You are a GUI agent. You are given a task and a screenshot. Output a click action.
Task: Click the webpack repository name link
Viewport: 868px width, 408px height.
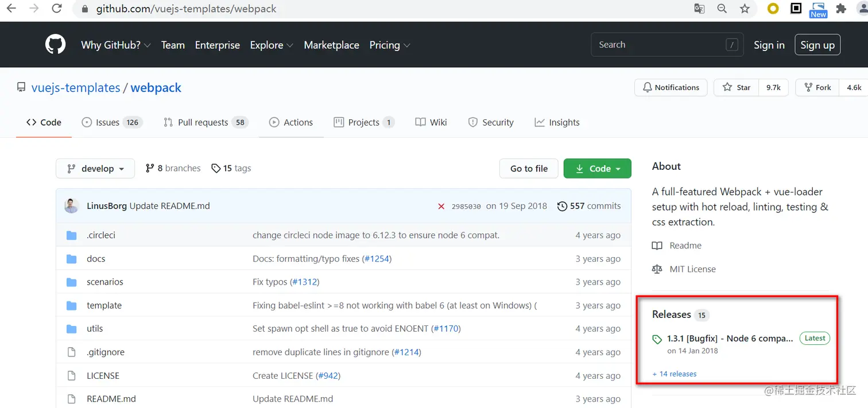point(156,88)
